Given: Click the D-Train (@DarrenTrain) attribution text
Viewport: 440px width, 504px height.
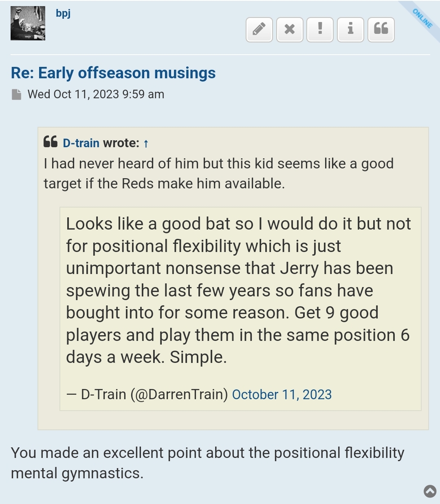Looking at the screenshot, I should point(154,394).
